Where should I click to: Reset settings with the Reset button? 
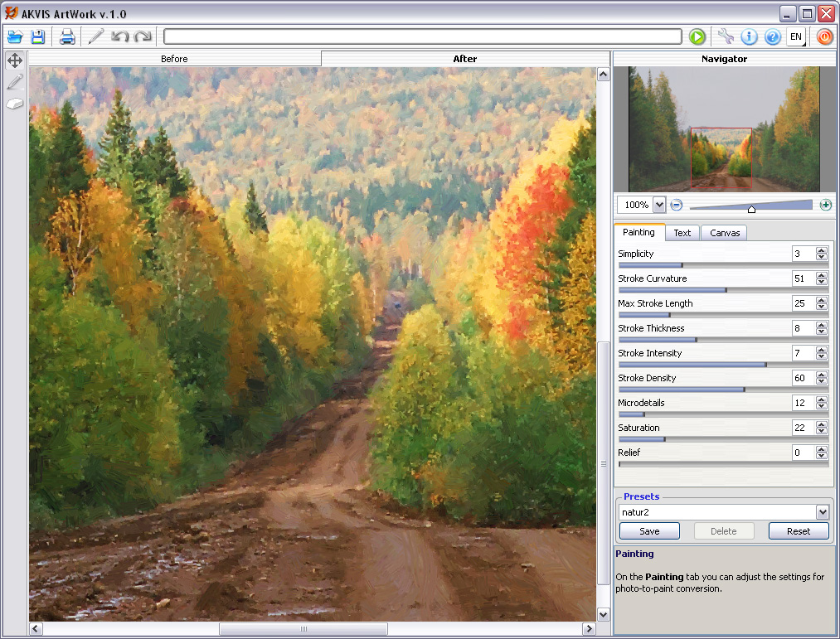click(x=798, y=531)
